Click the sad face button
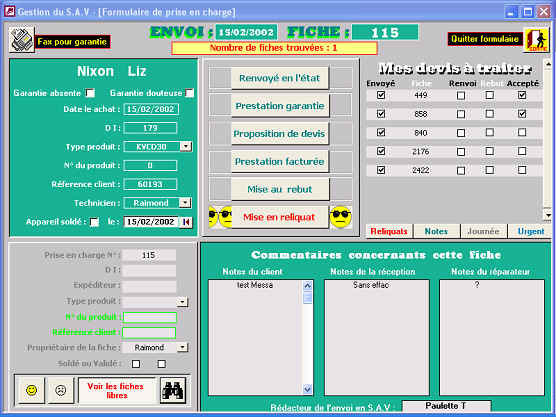Image resolution: width=556 pixels, height=417 pixels. pyautogui.click(x=61, y=390)
